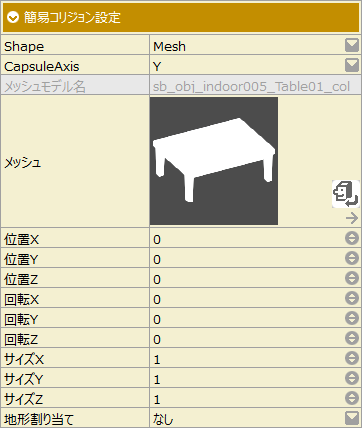The height and width of the screenshot is (428, 362).
Task: Select the 回転Z value field
Action: pos(247,339)
